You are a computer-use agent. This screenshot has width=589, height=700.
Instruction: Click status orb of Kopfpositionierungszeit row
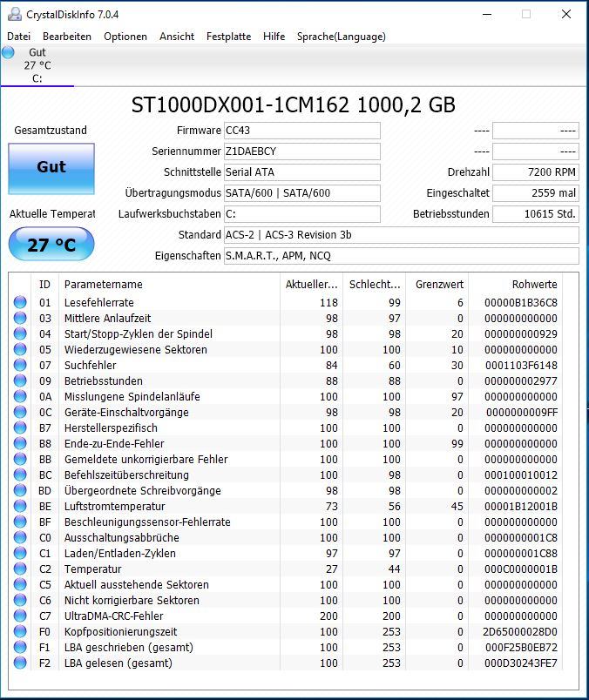tap(20, 631)
